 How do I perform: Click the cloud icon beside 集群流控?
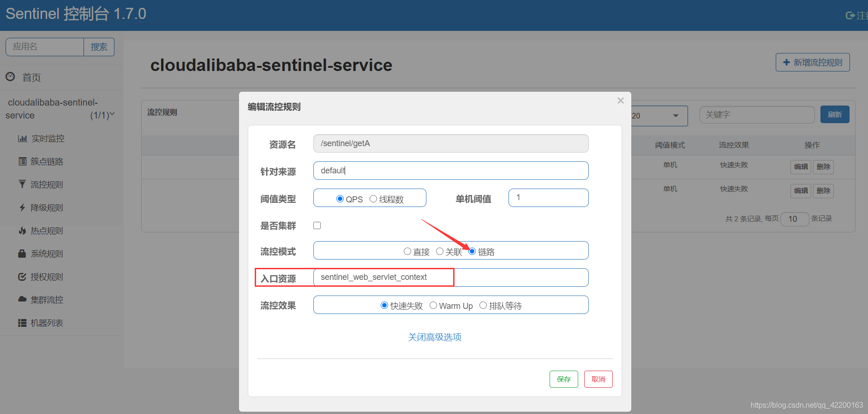pos(22,299)
